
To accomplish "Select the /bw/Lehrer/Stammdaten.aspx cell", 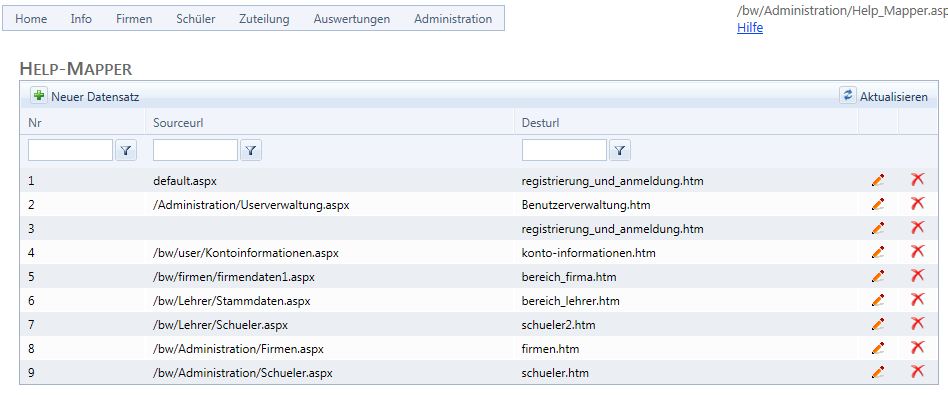I will pyautogui.click(x=232, y=301).
